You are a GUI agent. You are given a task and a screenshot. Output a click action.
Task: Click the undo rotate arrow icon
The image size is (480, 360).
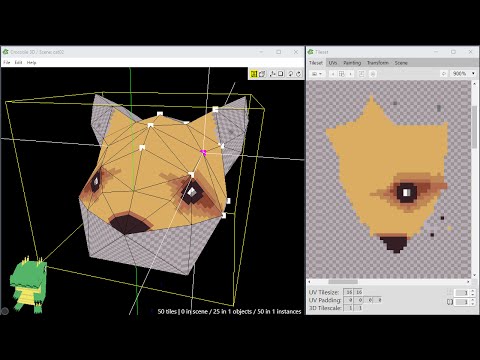(290, 74)
